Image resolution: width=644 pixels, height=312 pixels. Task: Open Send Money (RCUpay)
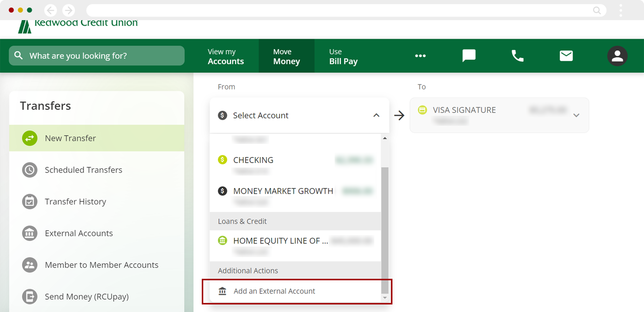click(97, 296)
